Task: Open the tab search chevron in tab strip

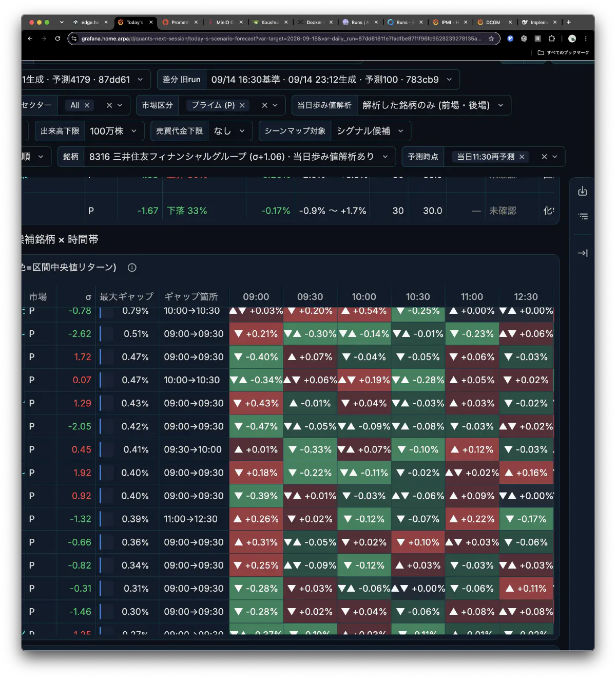Action: pyautogui.click(x=62, y=22)
